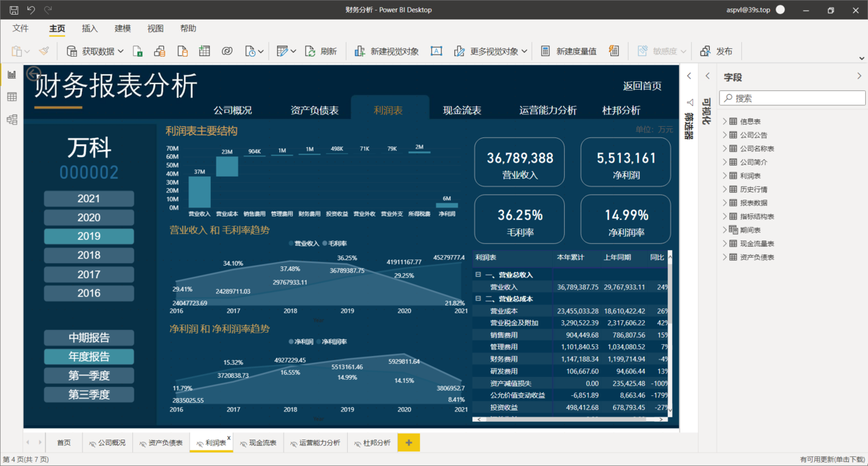Image resolution: width=868 pixels, height=466 pixels.
Task: Expand the 利润表 table in fields
Action: pos(725,176)
